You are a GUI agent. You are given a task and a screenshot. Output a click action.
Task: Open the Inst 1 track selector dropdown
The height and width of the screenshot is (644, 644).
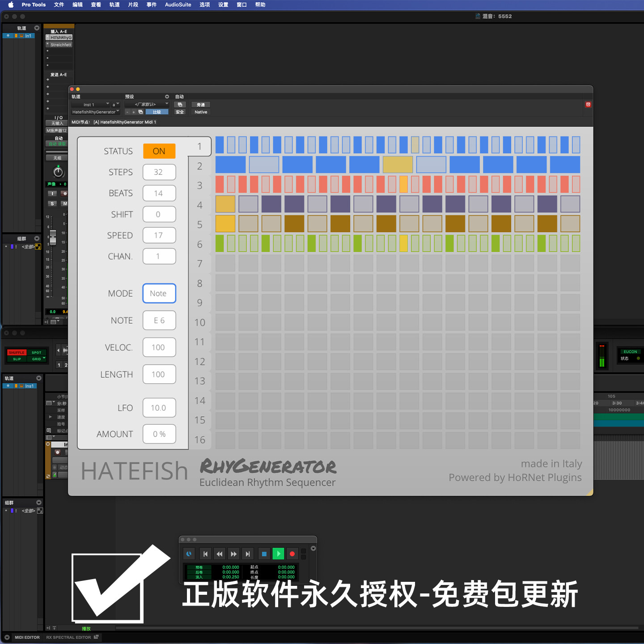tap(90, 105)
